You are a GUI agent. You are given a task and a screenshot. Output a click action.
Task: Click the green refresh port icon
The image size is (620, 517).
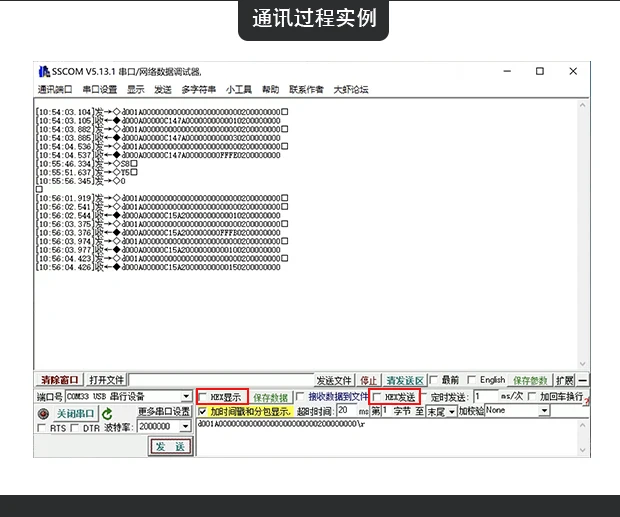click(x=107, y=414)
